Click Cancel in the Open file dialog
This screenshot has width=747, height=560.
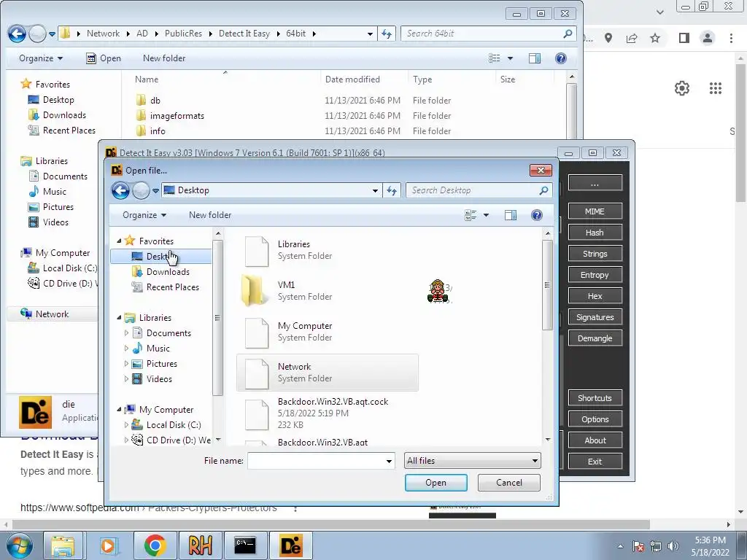[508, 483]
